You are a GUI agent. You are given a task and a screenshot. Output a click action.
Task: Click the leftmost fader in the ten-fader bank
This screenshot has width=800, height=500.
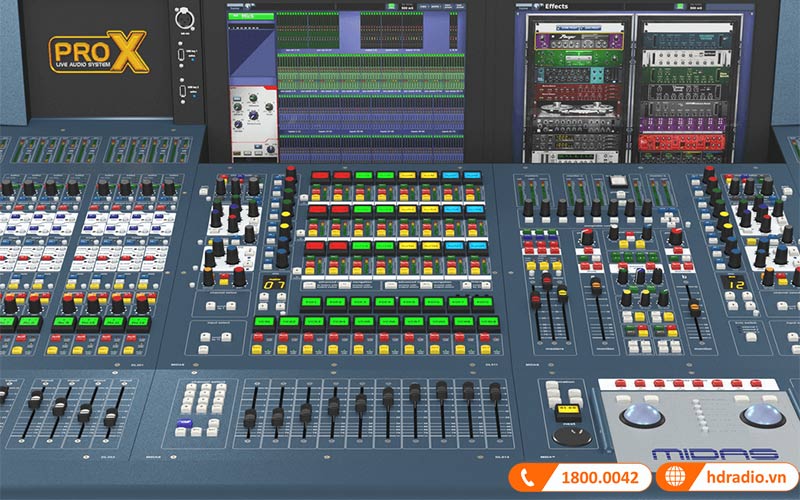[250, 418]
